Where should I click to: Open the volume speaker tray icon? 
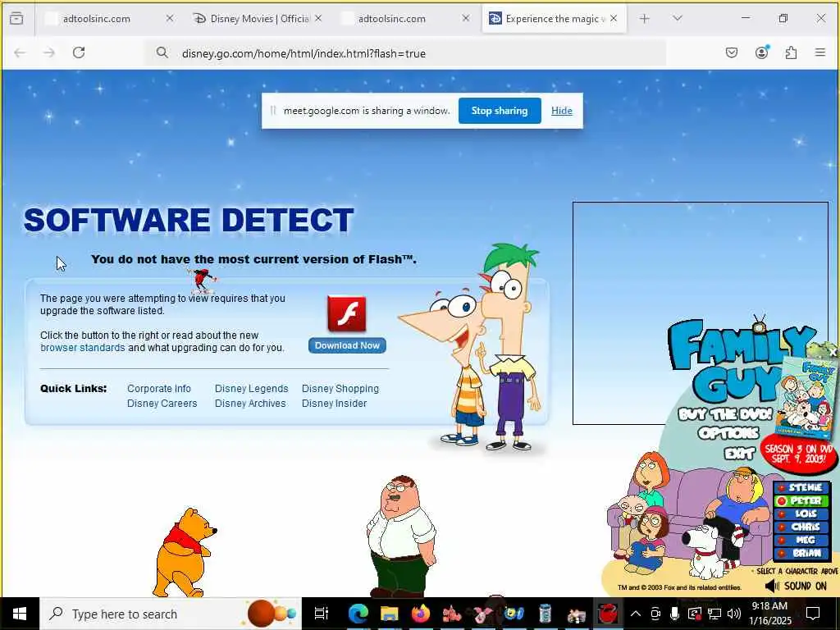click(x=734, y=614)
